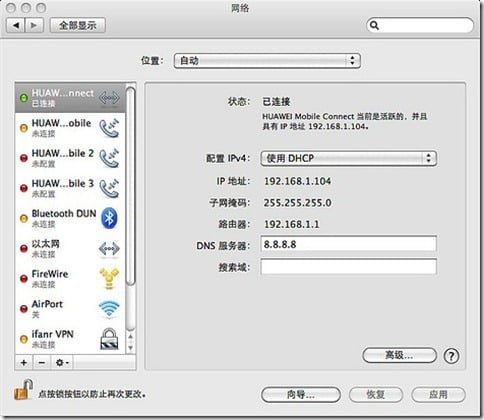Remove selected service with minus button
Viewport: 484px width, 420px height.
(x=42, y=362)
